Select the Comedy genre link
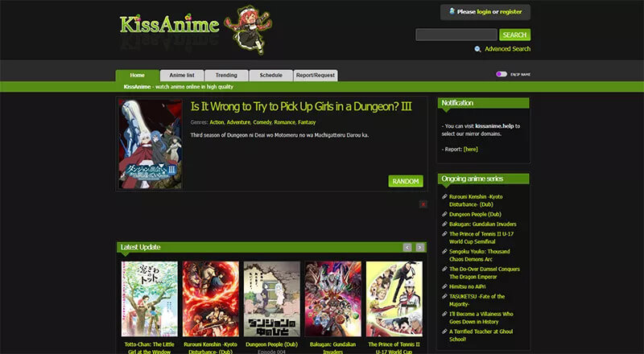Viewport: 644px width, 354px height. [262, 122]
